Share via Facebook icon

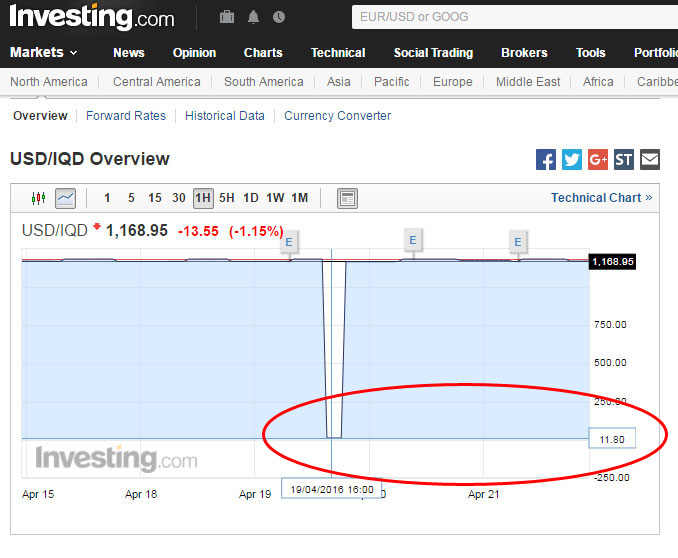point(546,160)
